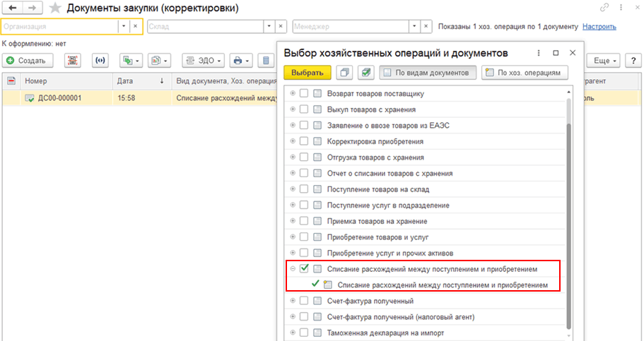
Task: Check Заявление о ввозе товаров из ЕАЭС
Action: (x=303, y=126)
